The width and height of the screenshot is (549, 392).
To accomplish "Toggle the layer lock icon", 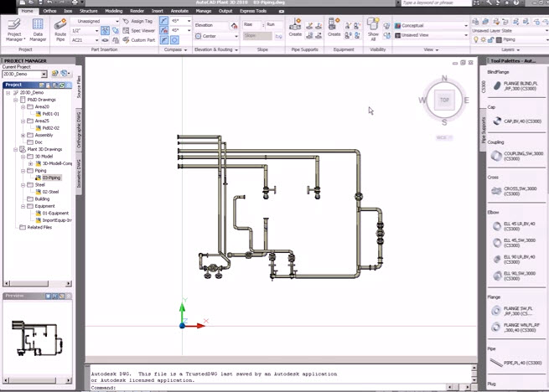I will tap(491, 40).
